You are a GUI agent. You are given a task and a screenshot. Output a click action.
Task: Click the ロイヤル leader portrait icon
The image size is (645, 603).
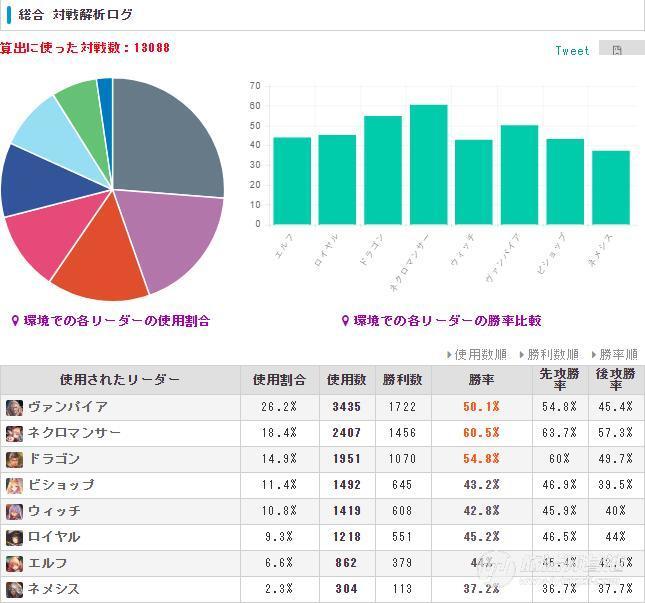click(14, 537)
